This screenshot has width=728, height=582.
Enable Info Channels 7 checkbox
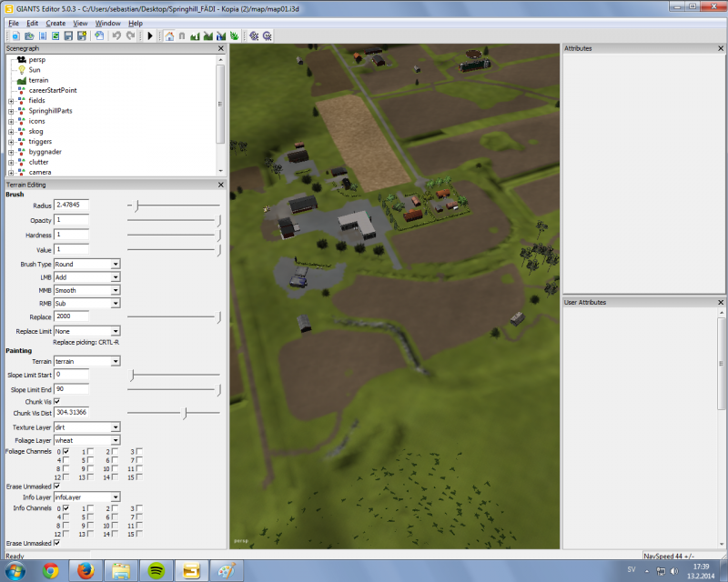[x=139, y=517]
